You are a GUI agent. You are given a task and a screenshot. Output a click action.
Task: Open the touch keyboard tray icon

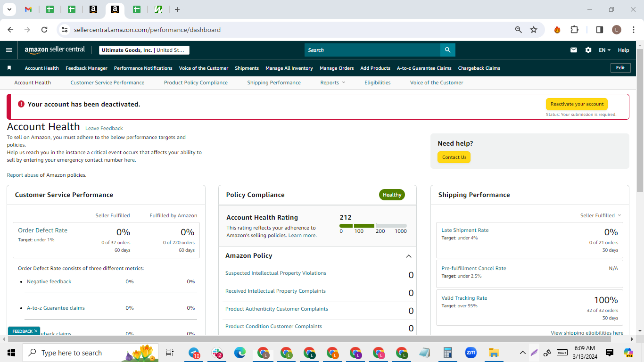pos(562,353)
